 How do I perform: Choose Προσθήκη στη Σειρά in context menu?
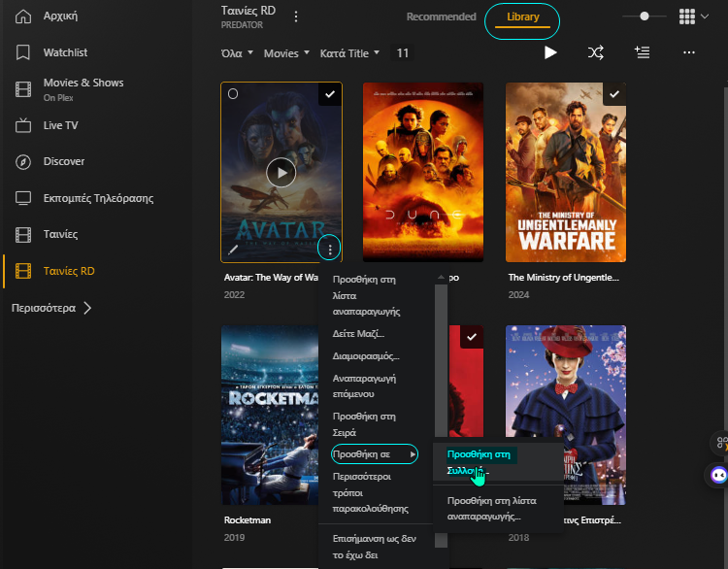point(377,424)
